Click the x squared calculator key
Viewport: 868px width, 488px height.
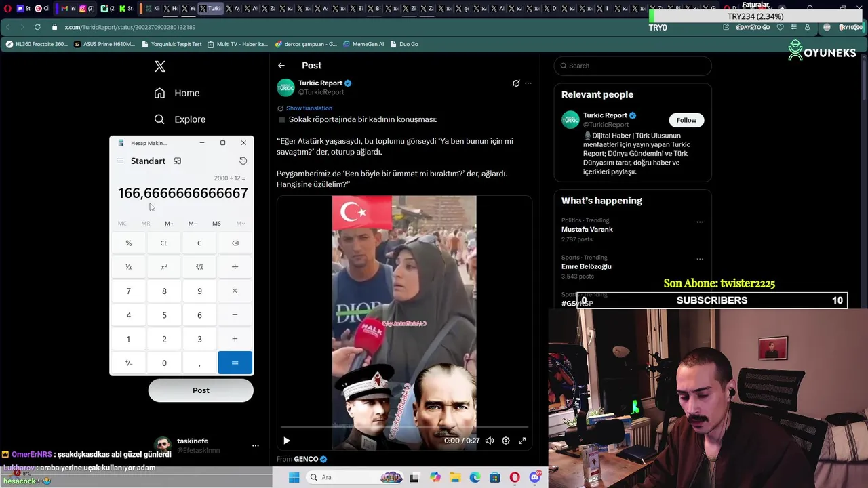[164, 267]
